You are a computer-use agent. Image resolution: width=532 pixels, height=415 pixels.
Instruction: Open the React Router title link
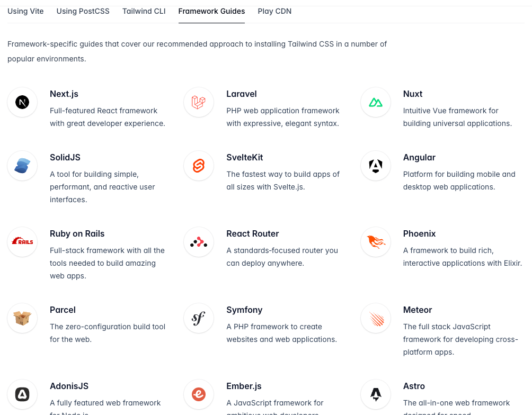(x=252, y=233)
